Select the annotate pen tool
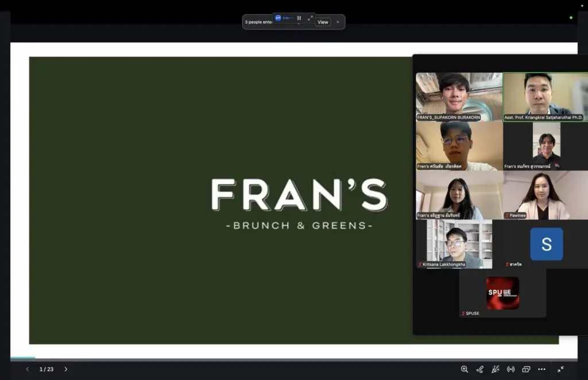 [479, 369]
